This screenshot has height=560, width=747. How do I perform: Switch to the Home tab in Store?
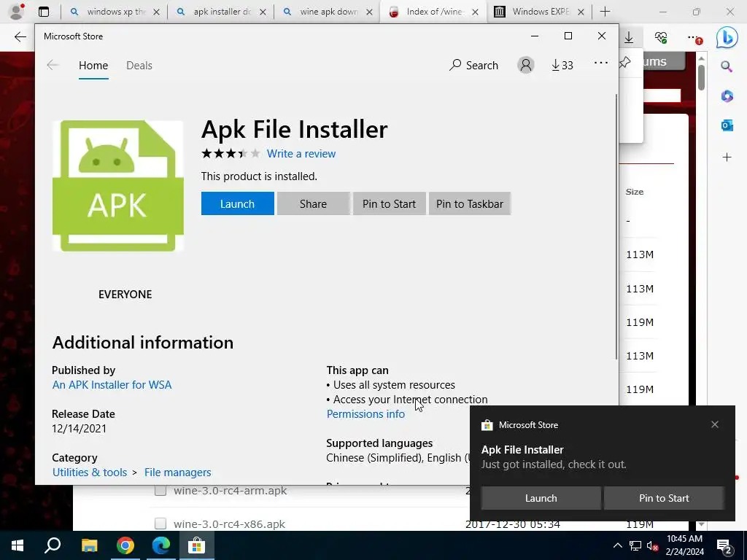[x=93, y=65]
